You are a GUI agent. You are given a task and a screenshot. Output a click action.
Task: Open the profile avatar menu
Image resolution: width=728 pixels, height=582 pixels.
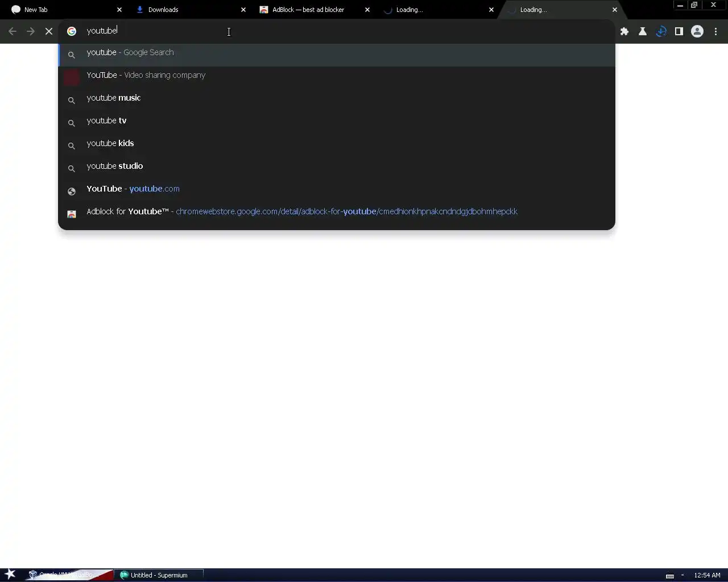point(697,31)
